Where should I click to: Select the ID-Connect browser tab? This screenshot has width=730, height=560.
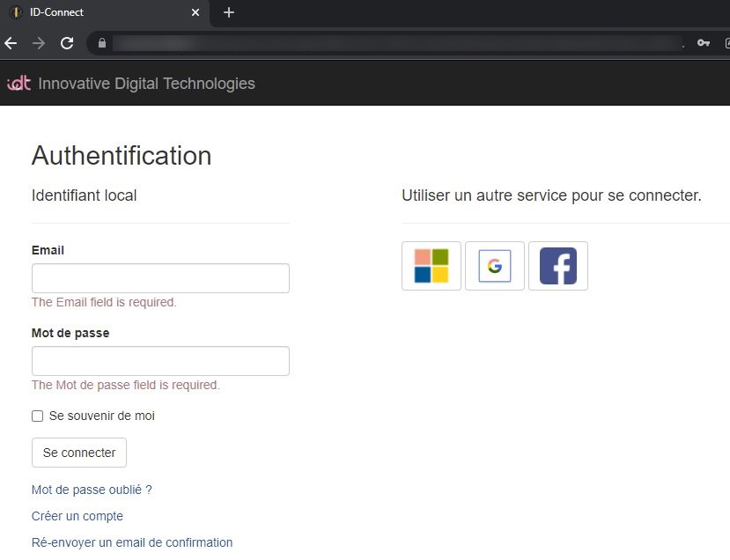pyautogui.click(x=97, y=12)
